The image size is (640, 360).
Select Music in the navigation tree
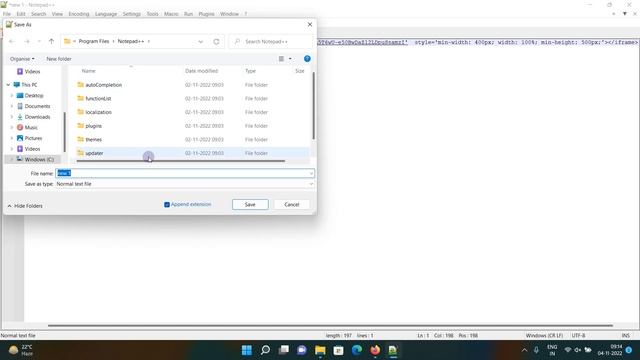[31, 128]
